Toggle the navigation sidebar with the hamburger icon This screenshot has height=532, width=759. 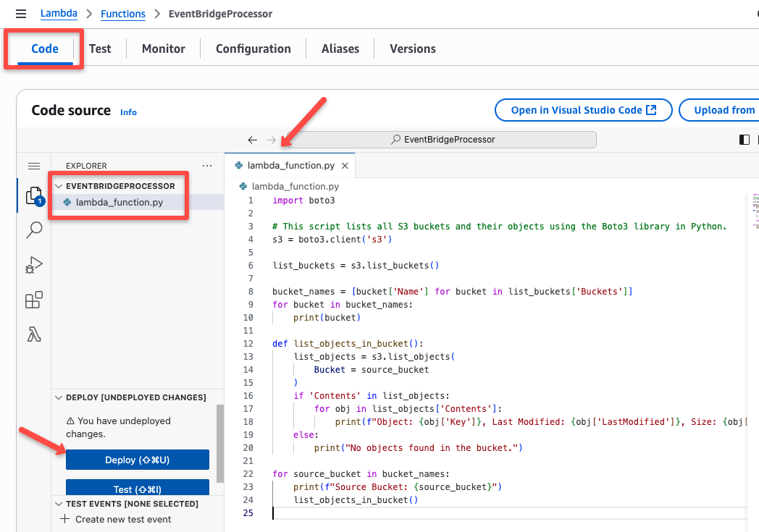tap(20, 12)
